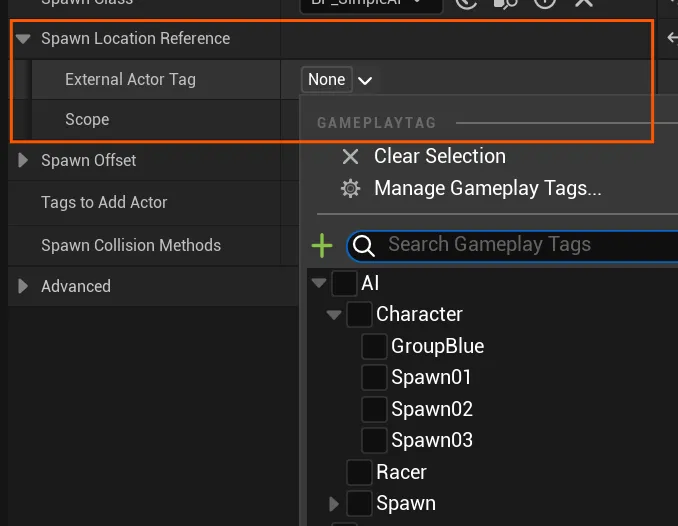Click the Spawn03 tag name
This screenshot has height=526, width=678.
432,440
